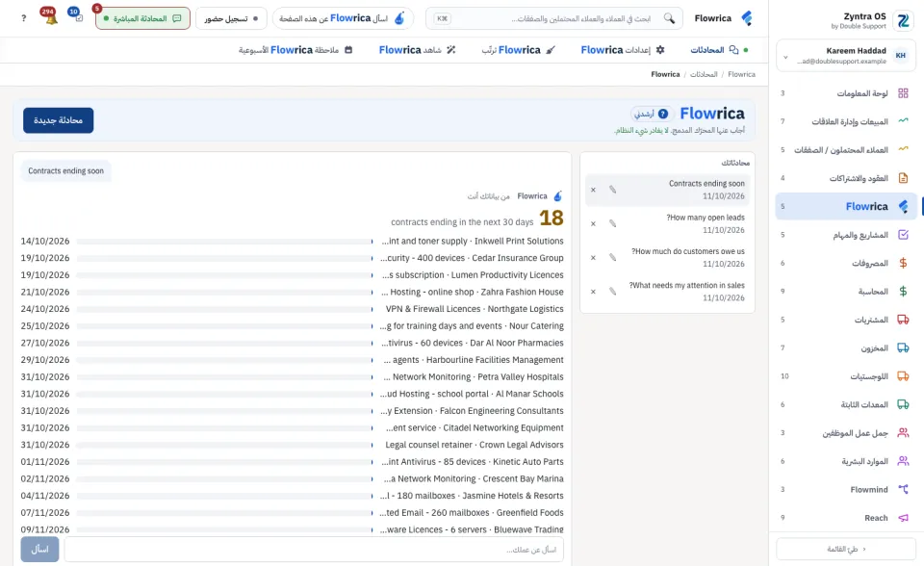Open Flowmind in the sidebar
The height and width of the screenshot is (566, 924).
pyautogui.click(x=846, y=489)
